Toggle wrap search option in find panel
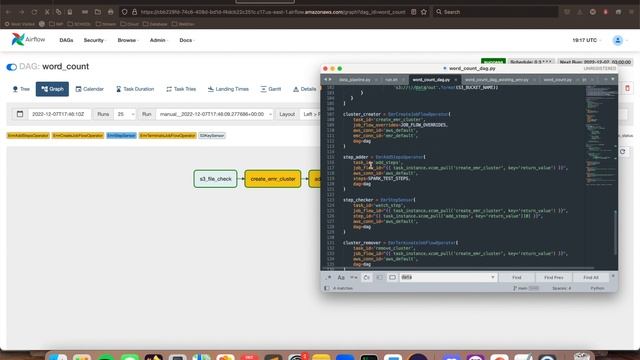Viewport: 640px width, 360px height. coord(367,278)
